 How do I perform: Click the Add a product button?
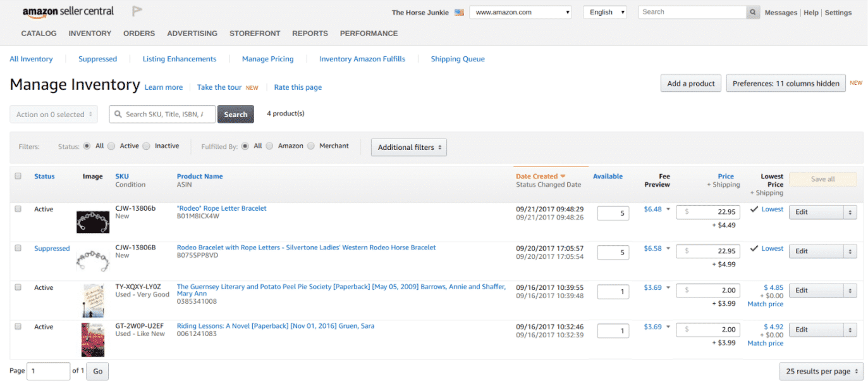pos(691,84)
